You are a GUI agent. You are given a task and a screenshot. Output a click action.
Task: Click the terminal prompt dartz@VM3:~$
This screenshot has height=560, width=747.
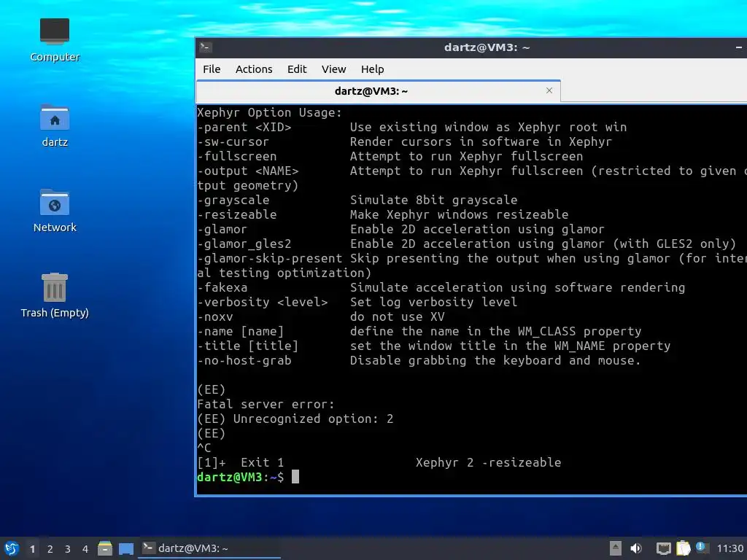[240, 477]
